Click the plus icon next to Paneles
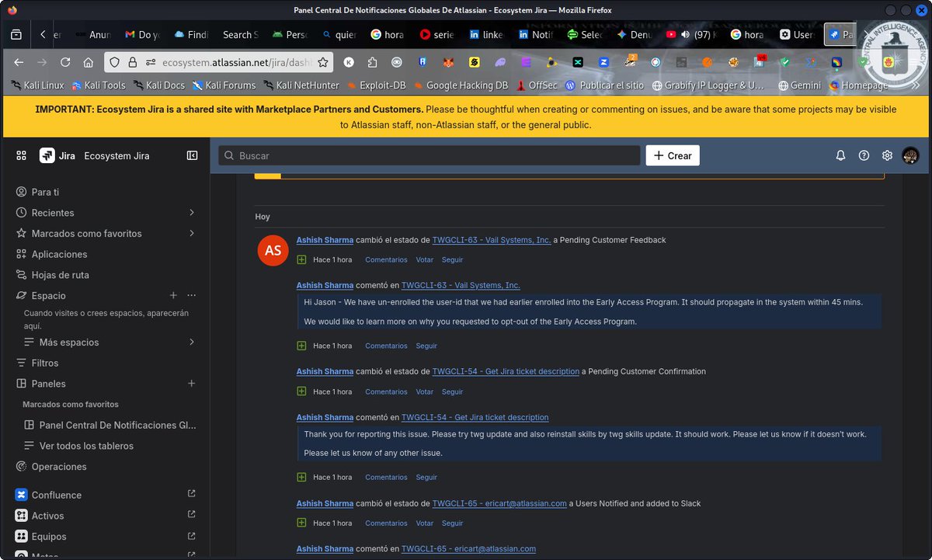 pyautogui.click(x=192, y=383)
